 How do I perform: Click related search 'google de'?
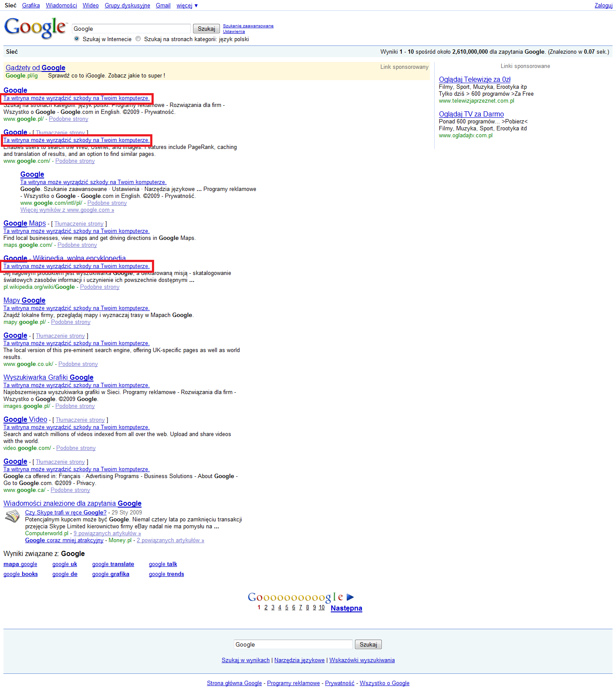click(65, 574)
